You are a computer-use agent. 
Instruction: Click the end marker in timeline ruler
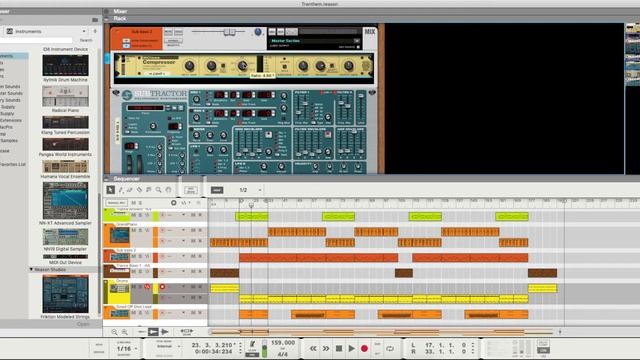(x=564, y=201)
